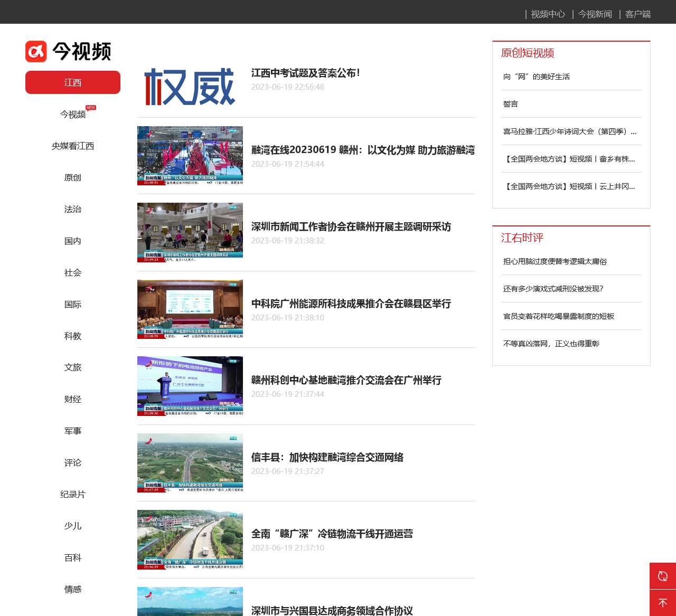Viewport: 676px width, 616px height.
Task: Open short video 向"网"的美好生活
Action: click(x=537, y=77)
